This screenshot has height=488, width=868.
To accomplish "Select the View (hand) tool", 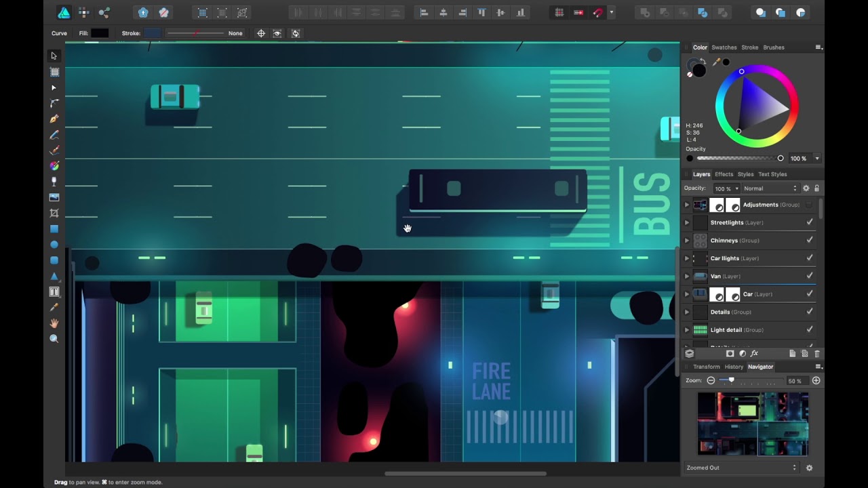I will (x=54, y=323).
